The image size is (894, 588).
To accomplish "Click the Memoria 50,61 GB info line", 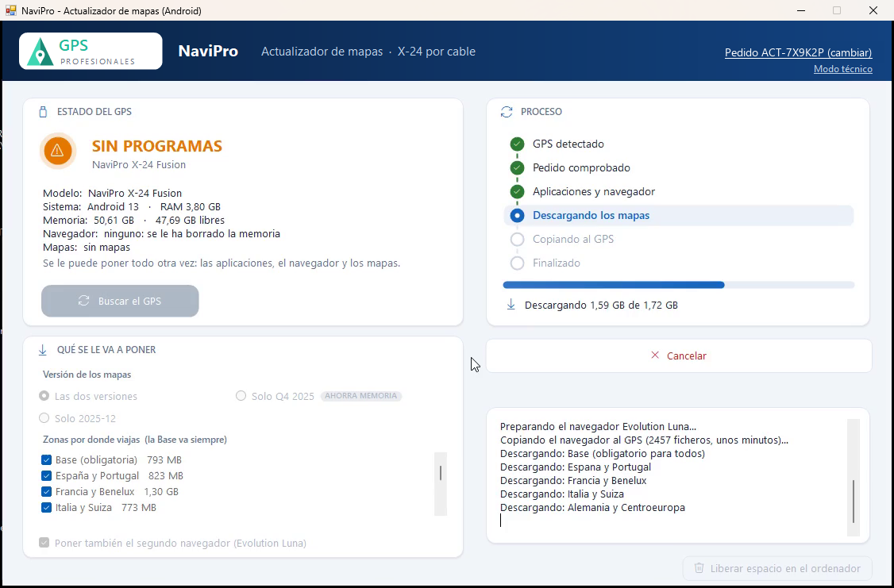I will [x=133, y=221].
